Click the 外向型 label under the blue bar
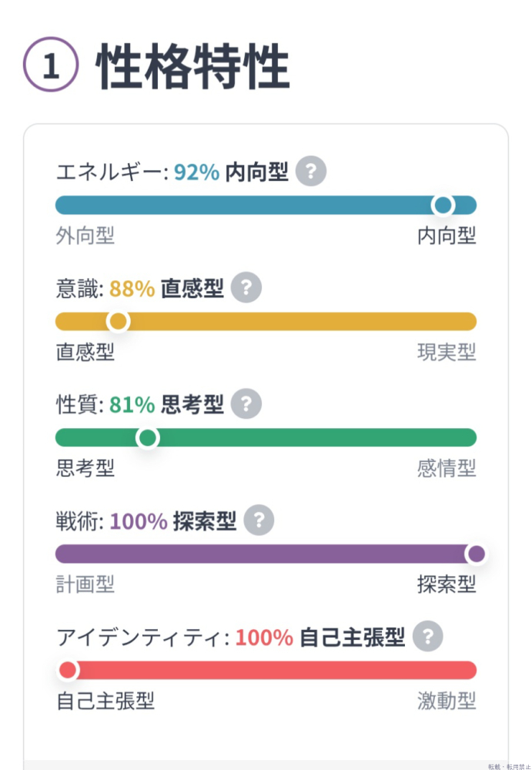The height and width of the screenshot is (770, 532). (x=85, y=236)
